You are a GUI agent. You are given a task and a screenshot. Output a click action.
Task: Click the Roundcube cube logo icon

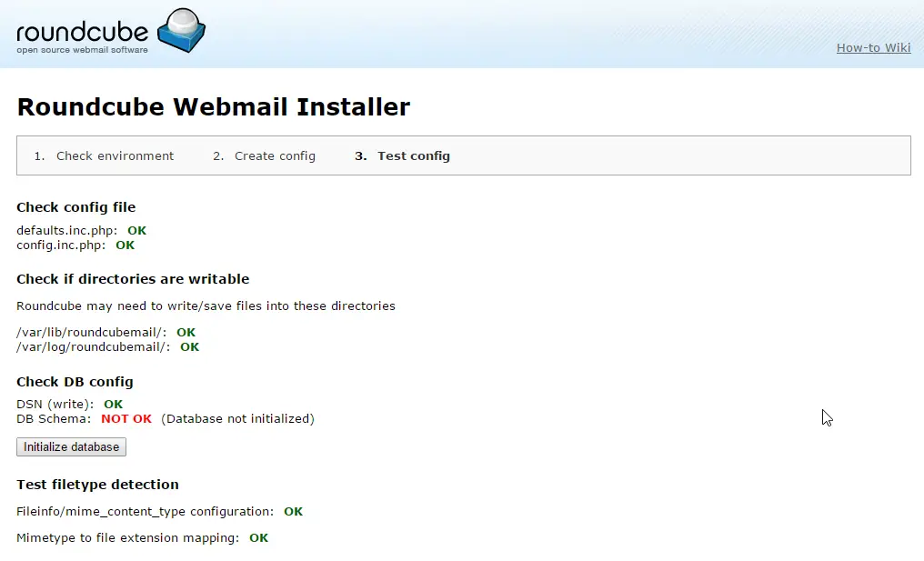(x=182, y=30)
